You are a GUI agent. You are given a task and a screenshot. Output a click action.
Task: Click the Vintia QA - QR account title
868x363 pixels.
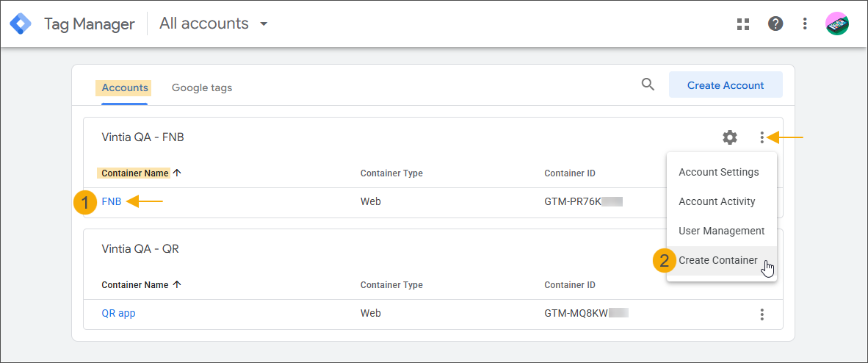coord(140,249)
